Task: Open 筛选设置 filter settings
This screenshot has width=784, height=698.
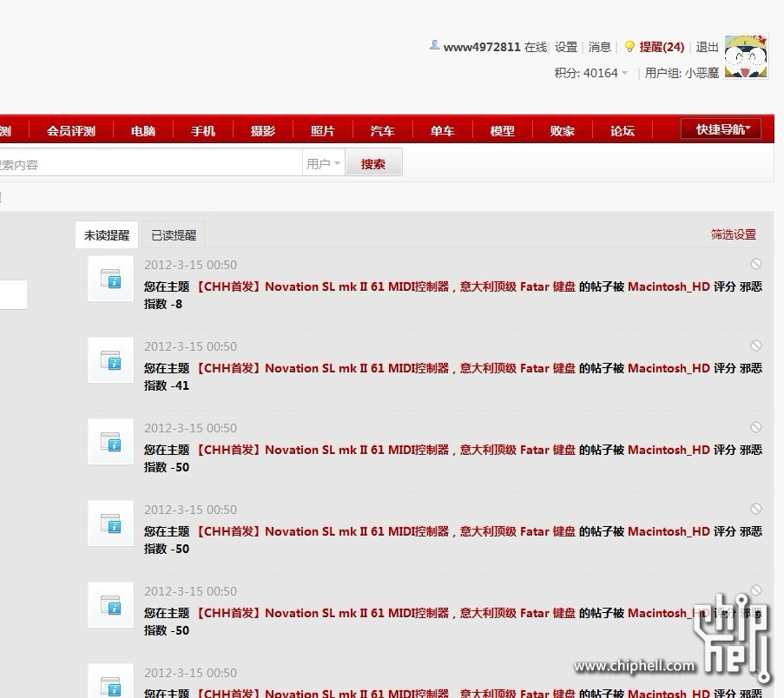Action: pyautogui.click(x=734, y=234)
